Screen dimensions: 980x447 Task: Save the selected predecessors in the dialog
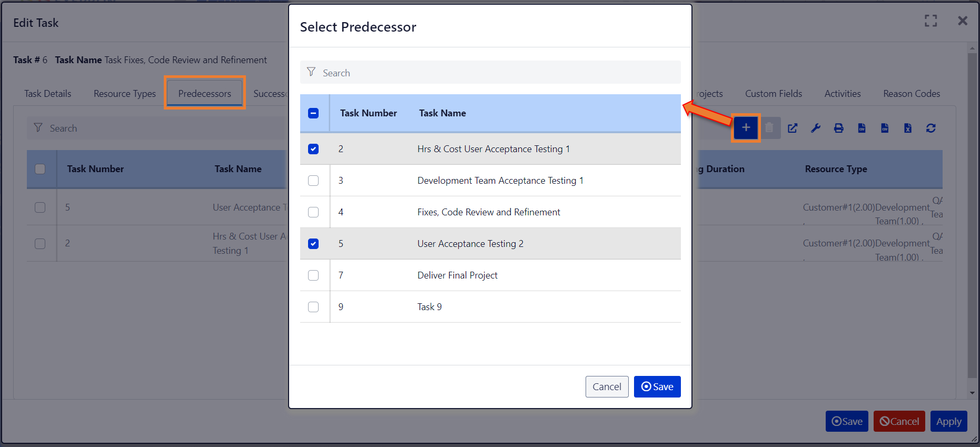(x=657, y=387)
